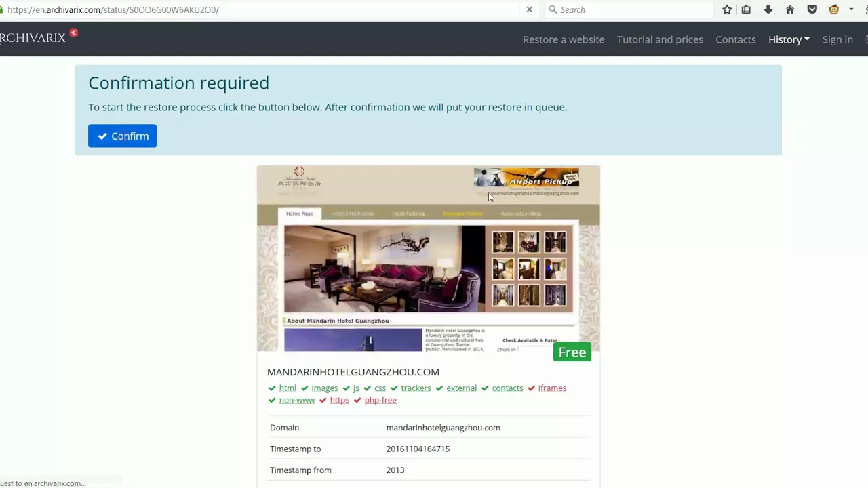Click the trackers tag
The image size is (868, 488).
[x=416, y=388]
